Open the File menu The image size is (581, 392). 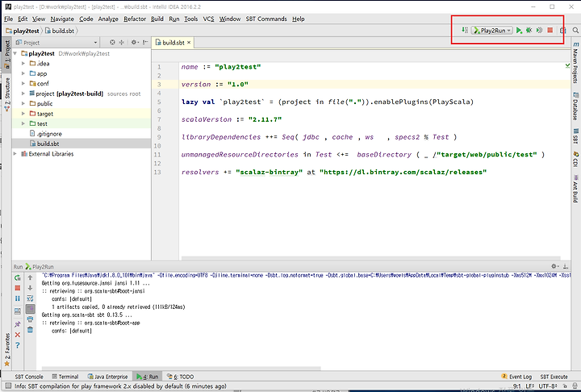[8, 19]
